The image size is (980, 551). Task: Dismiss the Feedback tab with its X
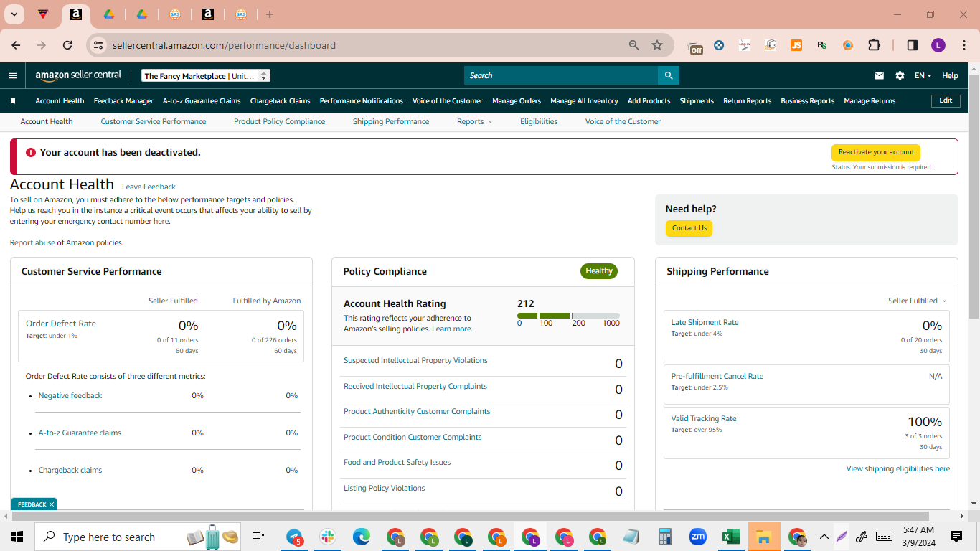click(52, 504)
